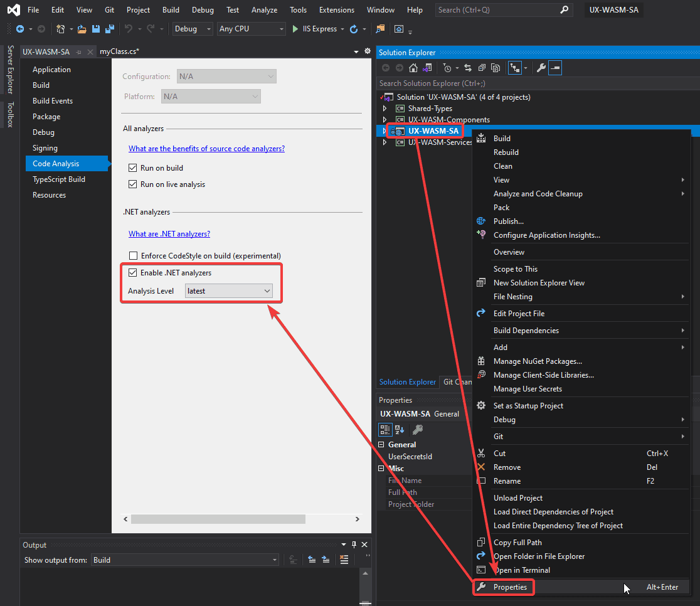Screen dimensions: 700x606
Task: Click the Visual Studio search box
Action: point(504,10)
